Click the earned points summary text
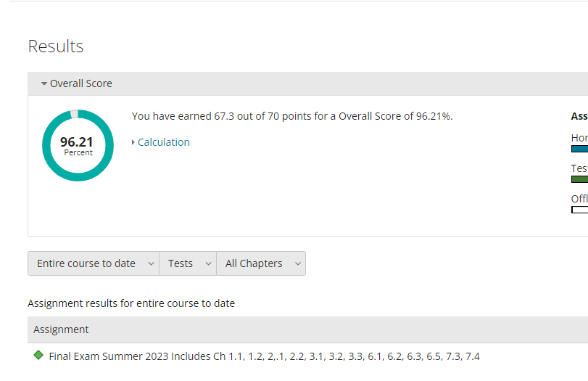Viewport: 588px width, 381px height. click(x=292, y=116)
